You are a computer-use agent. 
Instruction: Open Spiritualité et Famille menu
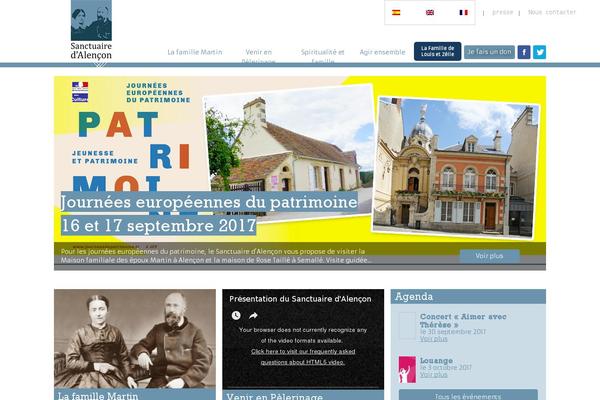[323, 56]
